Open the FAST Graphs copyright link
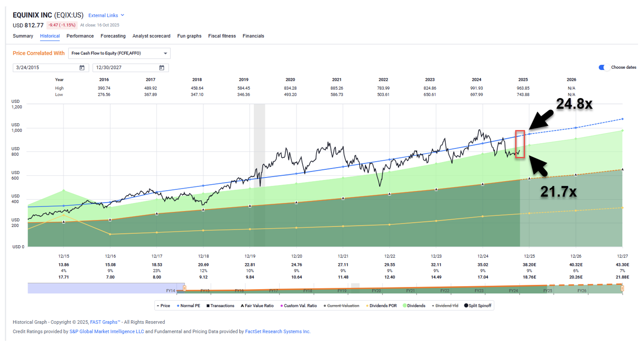The width and height of the screenshot is (644, 344). [x=105, y=322]
